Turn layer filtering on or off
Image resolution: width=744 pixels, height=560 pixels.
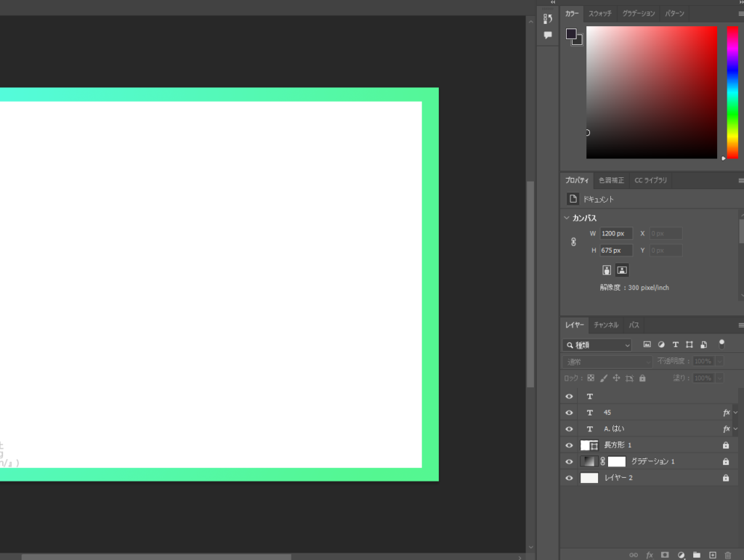(721, 343)
